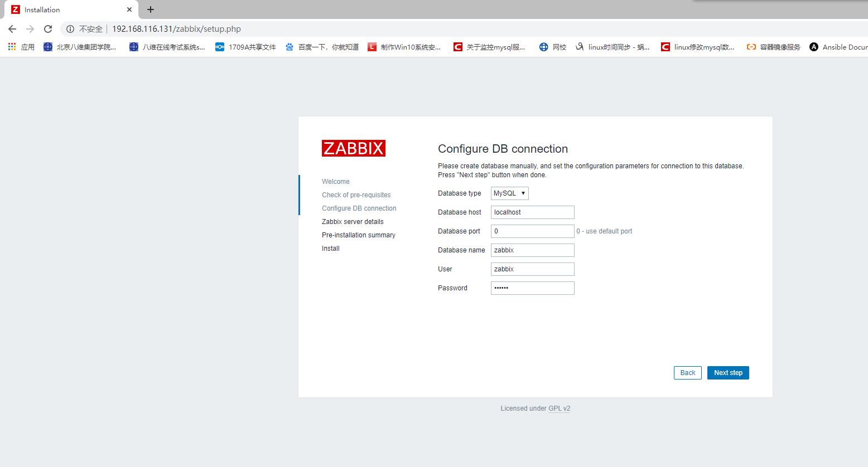Click the '0 - use default port' hint

[x=604, y=231]
